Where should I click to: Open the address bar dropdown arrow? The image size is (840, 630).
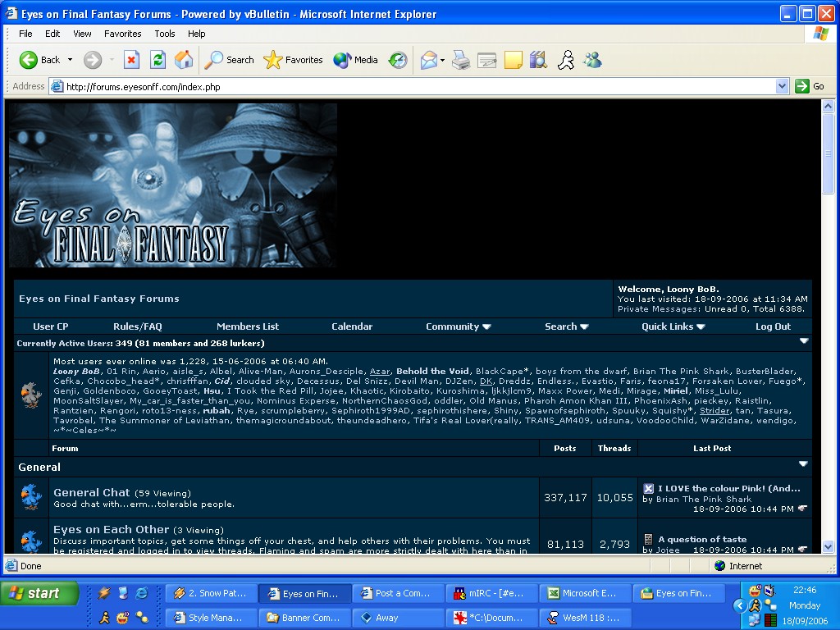782,86
